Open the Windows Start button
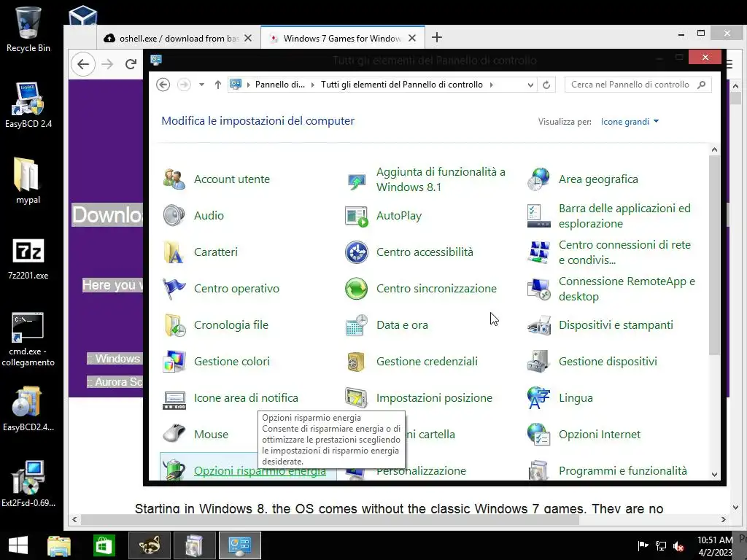 pyautogui.click(x=18, y=545)
